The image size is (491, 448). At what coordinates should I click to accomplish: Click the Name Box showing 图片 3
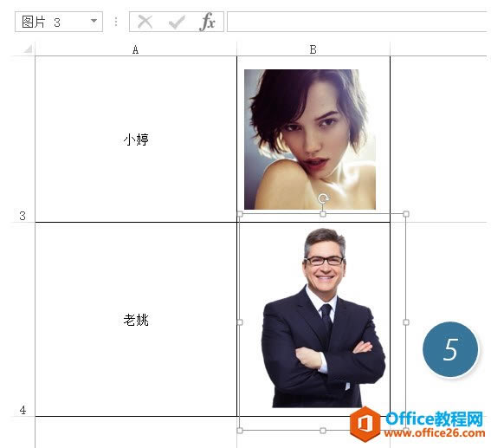point(59,22)
